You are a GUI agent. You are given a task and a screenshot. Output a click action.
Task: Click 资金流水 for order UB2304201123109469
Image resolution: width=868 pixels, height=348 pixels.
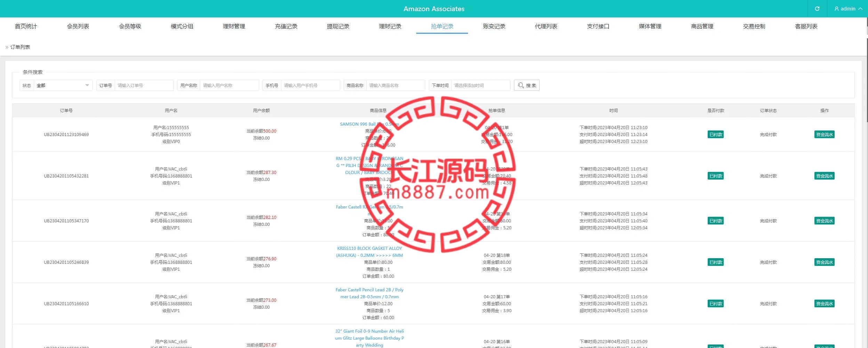[824, 135]
